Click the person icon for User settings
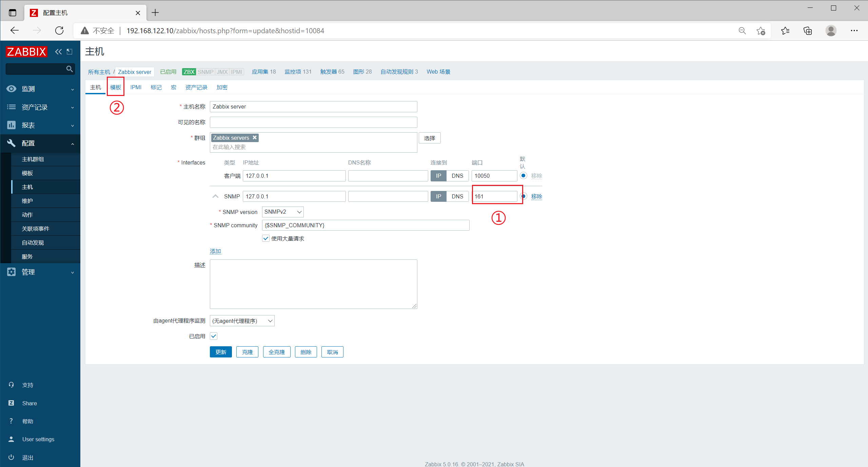Screen dimensions: 868x467 11,439
